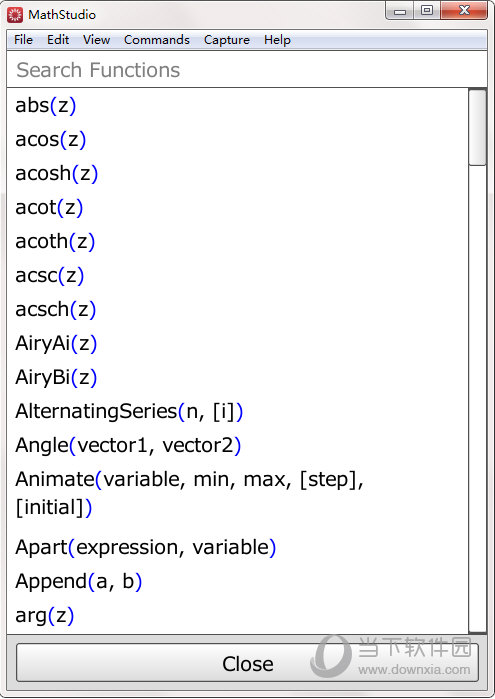Click the Search Functions input field
Viewport: 495px width, 699px height.
(247, 70)
